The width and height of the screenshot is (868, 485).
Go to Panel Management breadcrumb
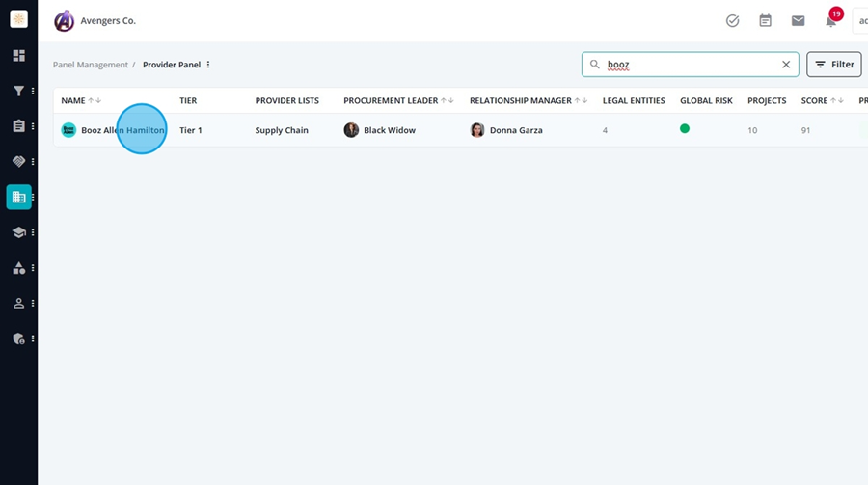coord(91,65)
